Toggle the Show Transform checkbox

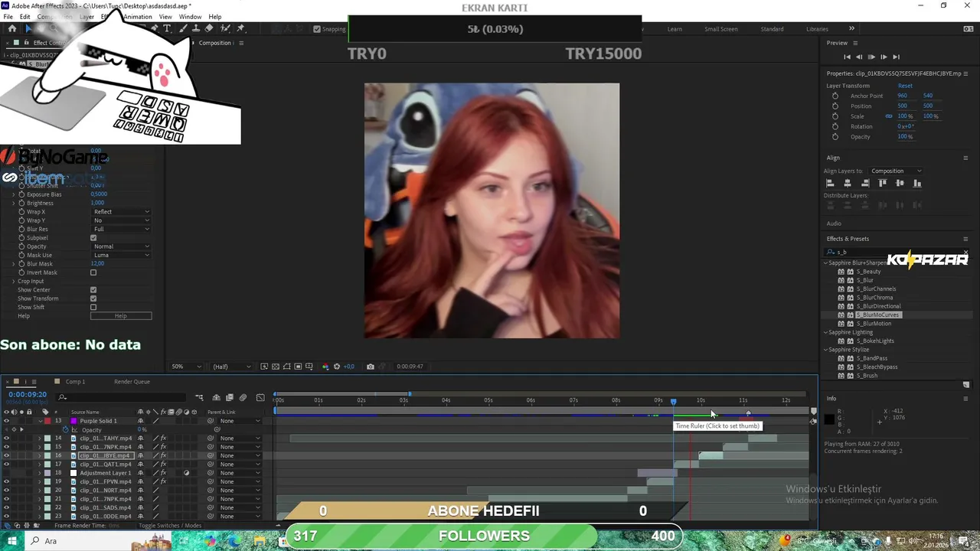click(x=93, y=298)
